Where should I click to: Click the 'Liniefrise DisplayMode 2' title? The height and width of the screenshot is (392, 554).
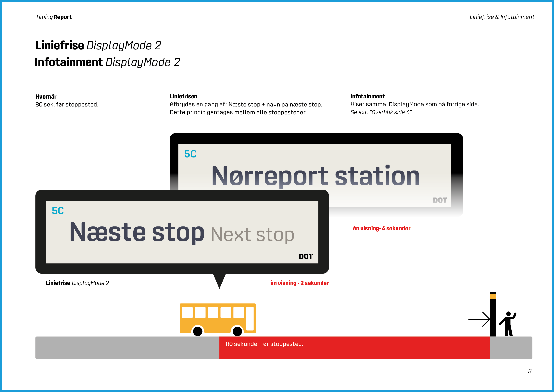[x=98, y=46]
